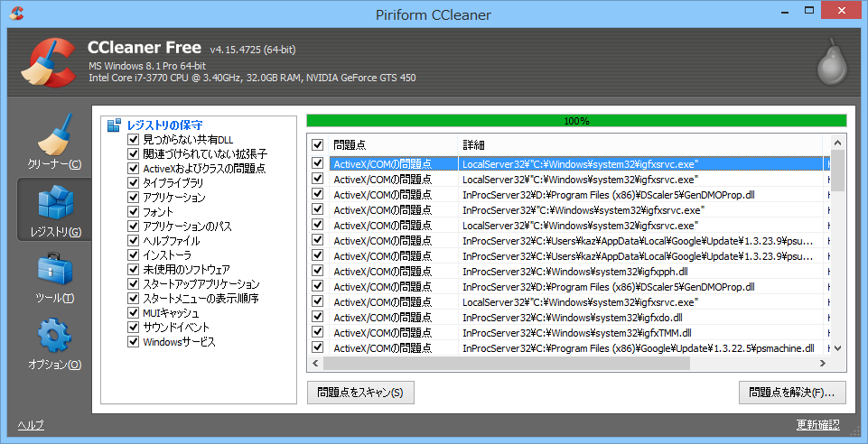Select the first LocalServer32 igfxsrvc.exe row

tap(570, 163)
